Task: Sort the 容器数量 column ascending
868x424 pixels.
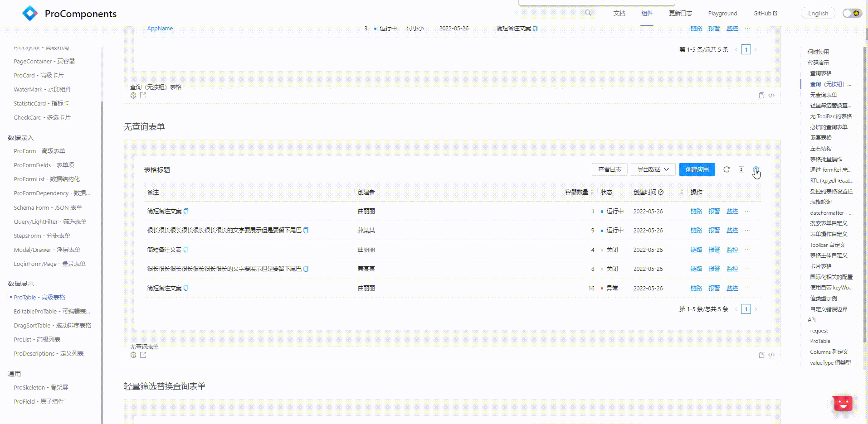Action: click(x=591, y=189)
